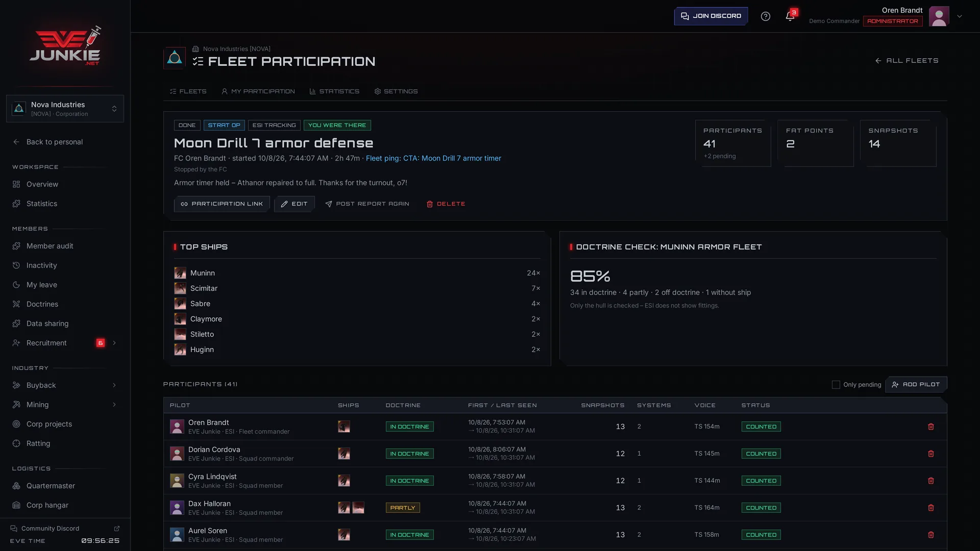The image size is (980, 551).
Task: Click the Snapshots stat card
Action: tap(898, 143)
